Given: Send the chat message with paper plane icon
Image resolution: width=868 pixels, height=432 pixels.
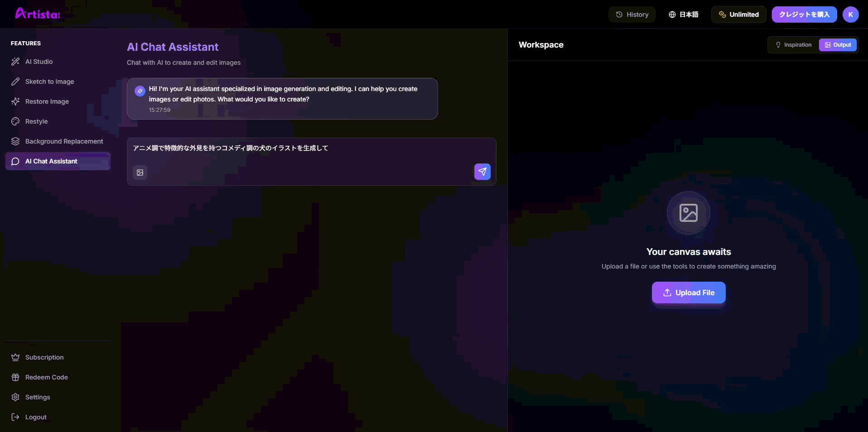Looking at the screenshot, I should point(482,172).
